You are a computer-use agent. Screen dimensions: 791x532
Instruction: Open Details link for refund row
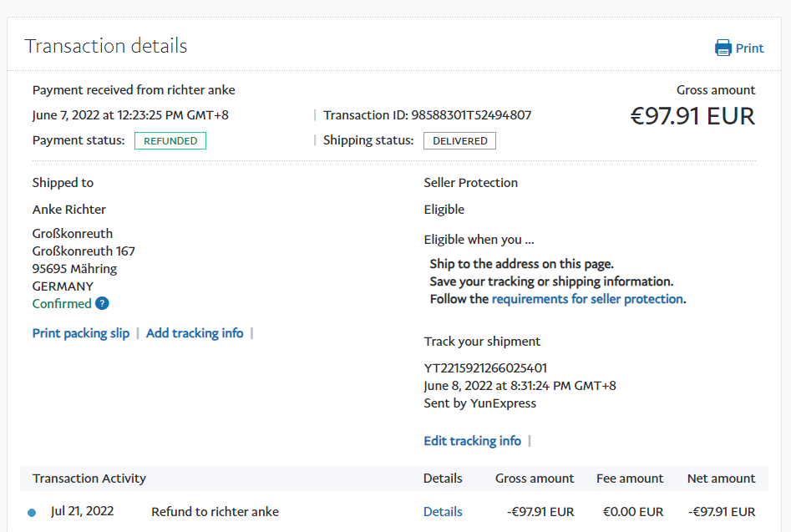(x=443, y=512)
